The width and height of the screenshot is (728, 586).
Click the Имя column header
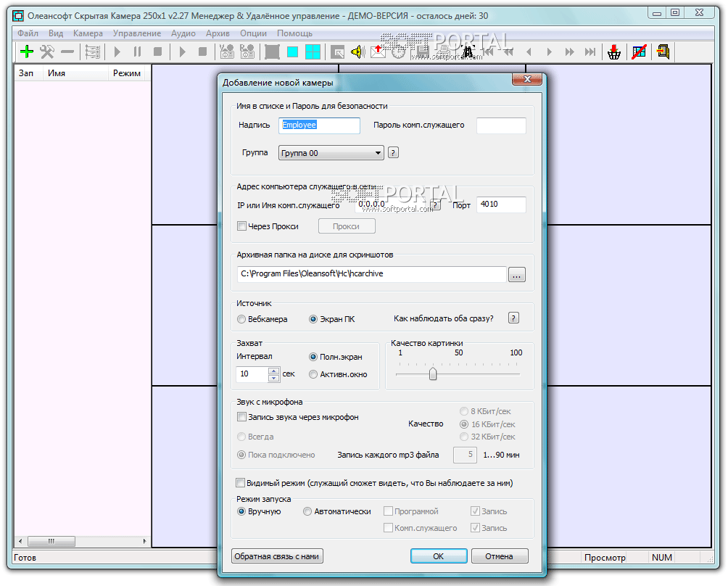75,73
